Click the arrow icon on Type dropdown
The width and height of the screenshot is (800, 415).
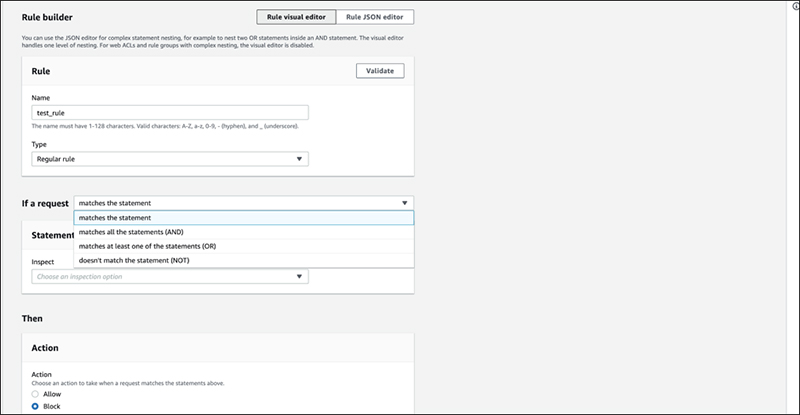[x=299, y=158]
